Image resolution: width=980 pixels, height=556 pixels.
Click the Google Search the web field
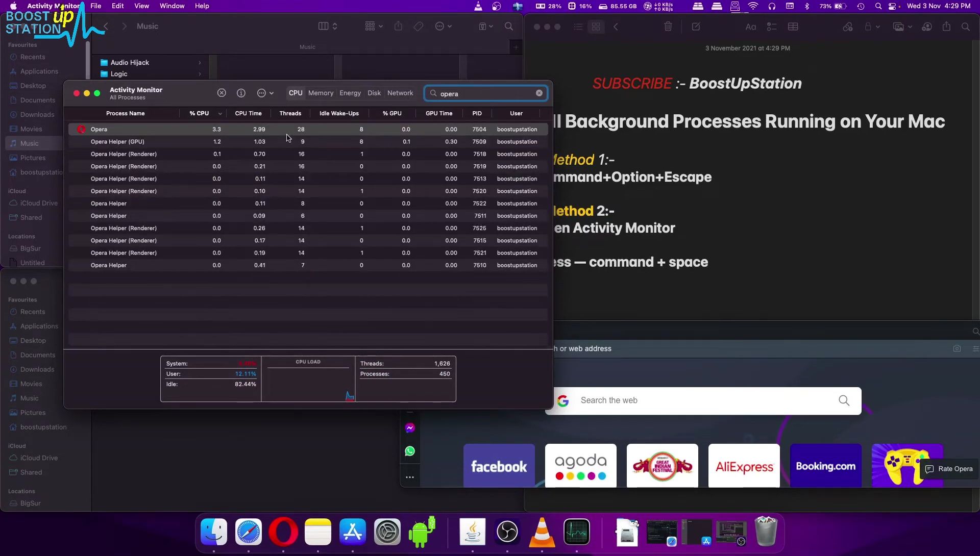(703, 401)
